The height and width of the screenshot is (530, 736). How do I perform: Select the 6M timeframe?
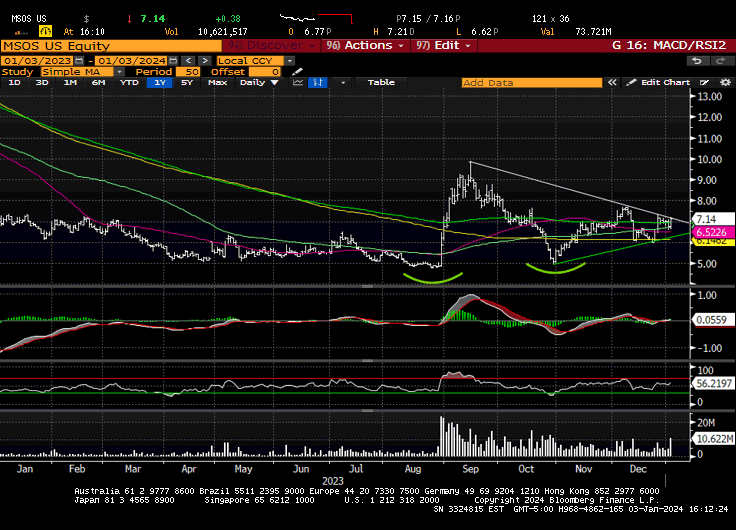[x=98, y=83]
